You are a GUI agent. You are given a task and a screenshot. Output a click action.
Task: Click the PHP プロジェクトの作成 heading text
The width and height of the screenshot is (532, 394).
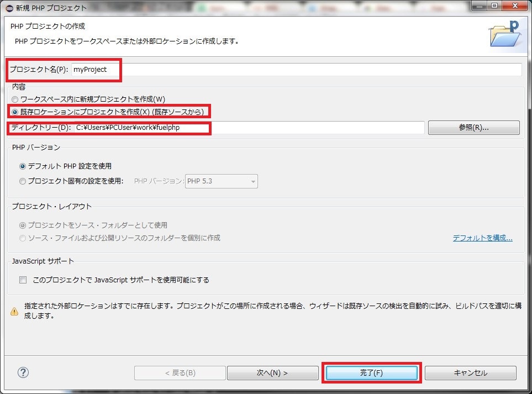pyautogui.click(x=48, y=26)
